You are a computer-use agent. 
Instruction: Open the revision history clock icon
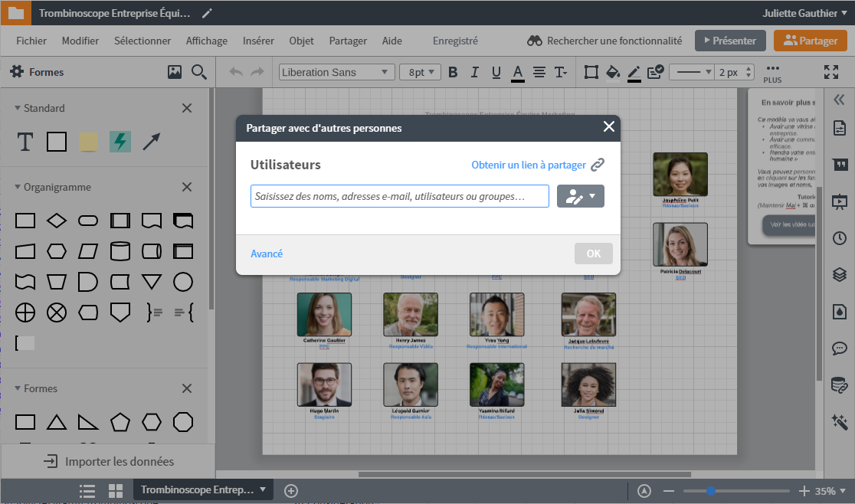tap(840, 237)
